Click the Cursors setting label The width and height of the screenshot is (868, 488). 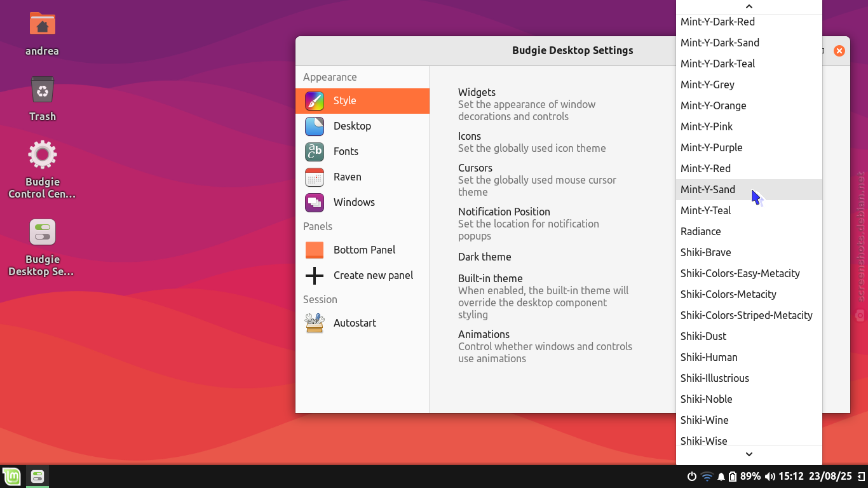(x=475, y=168)
